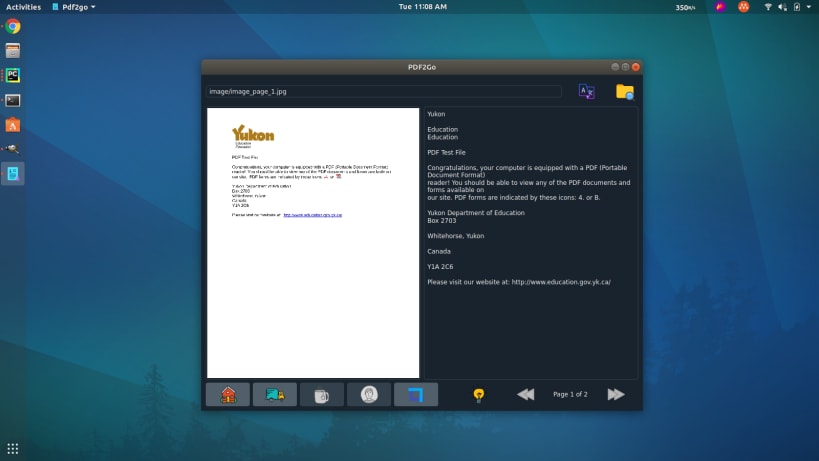Click the 'Please visit our website' text line
Viewport: 819px width, 461px height.
519,282
